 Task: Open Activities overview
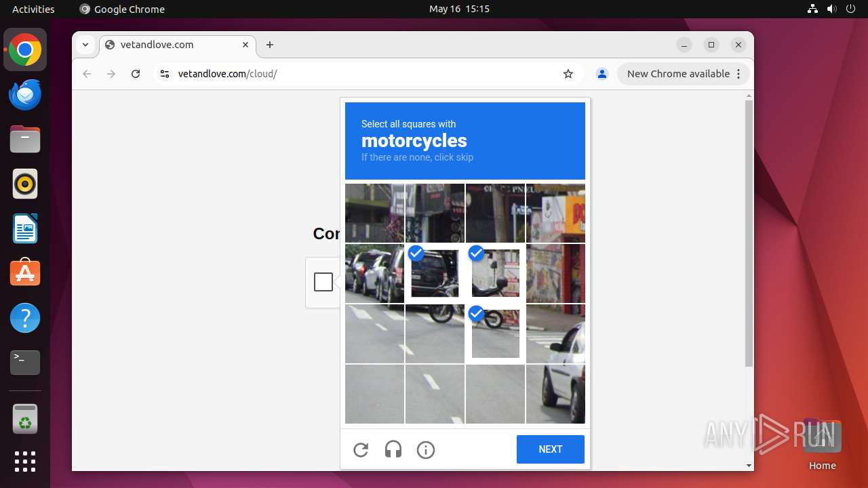tap(33, 9)
